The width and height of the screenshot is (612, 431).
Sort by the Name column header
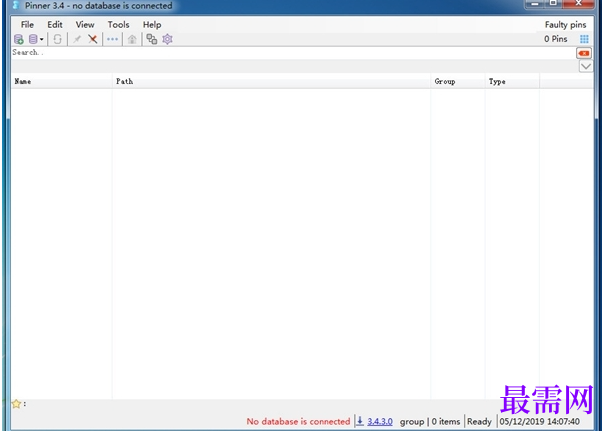click(62, 81)
